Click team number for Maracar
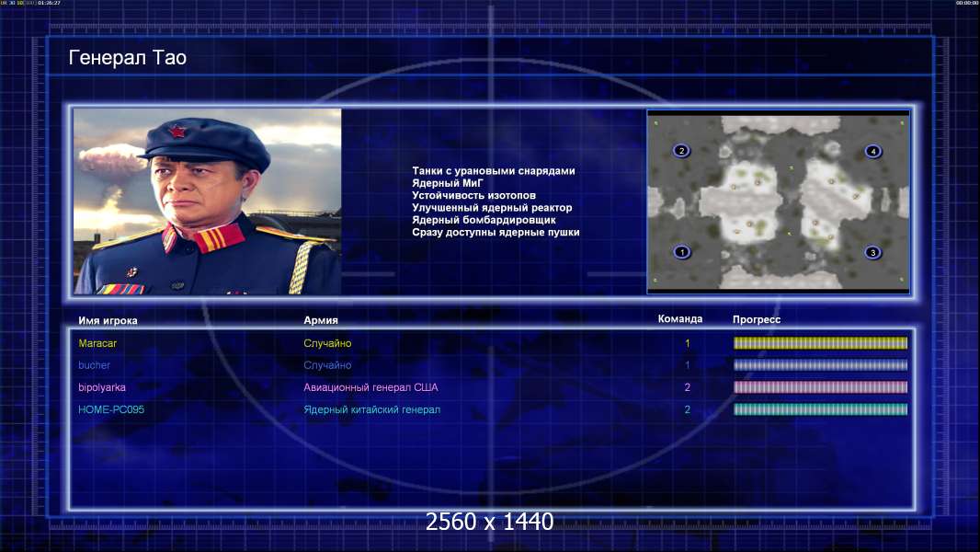This screenshot has height=552, width=980. coord(688,343)
